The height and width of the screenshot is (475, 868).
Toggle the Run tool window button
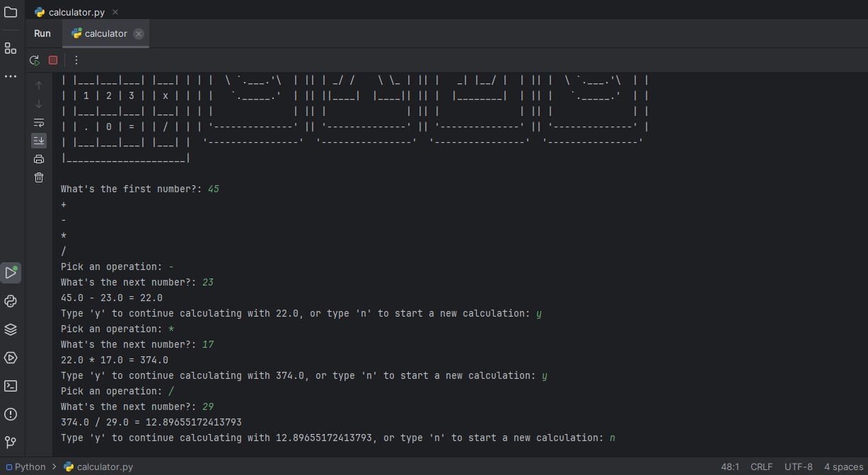pos(11,273)
